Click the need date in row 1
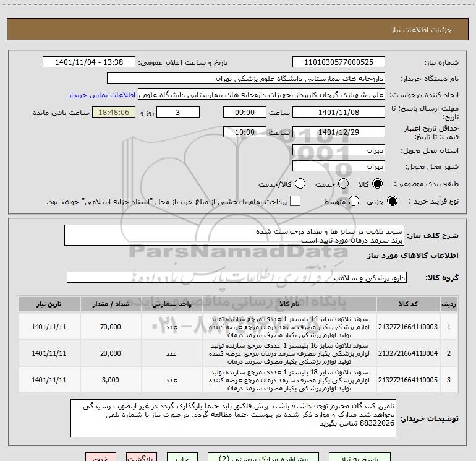 coord(49,327)
